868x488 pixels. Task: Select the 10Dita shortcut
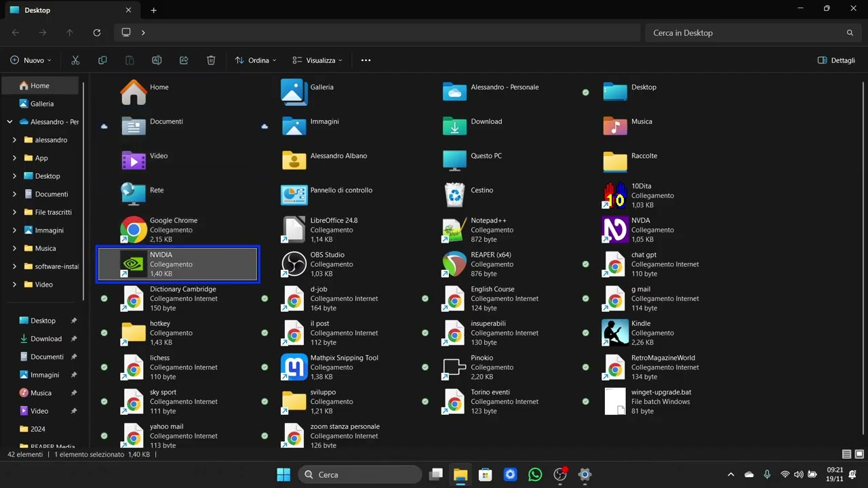coord(660,195)
